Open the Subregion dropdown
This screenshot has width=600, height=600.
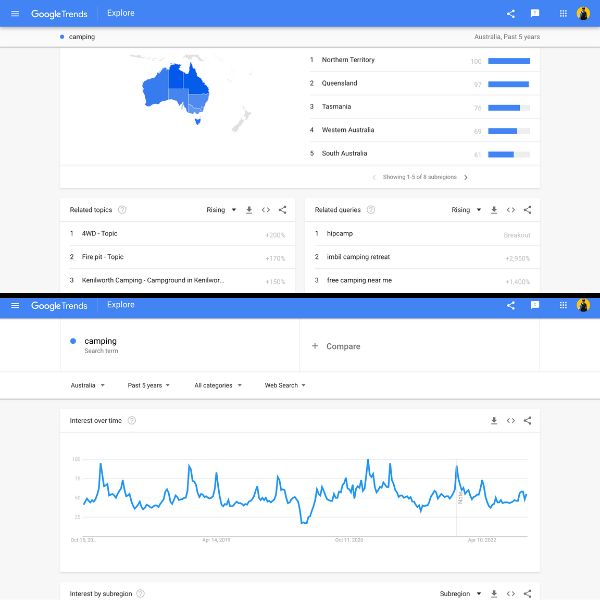(460, 593)
